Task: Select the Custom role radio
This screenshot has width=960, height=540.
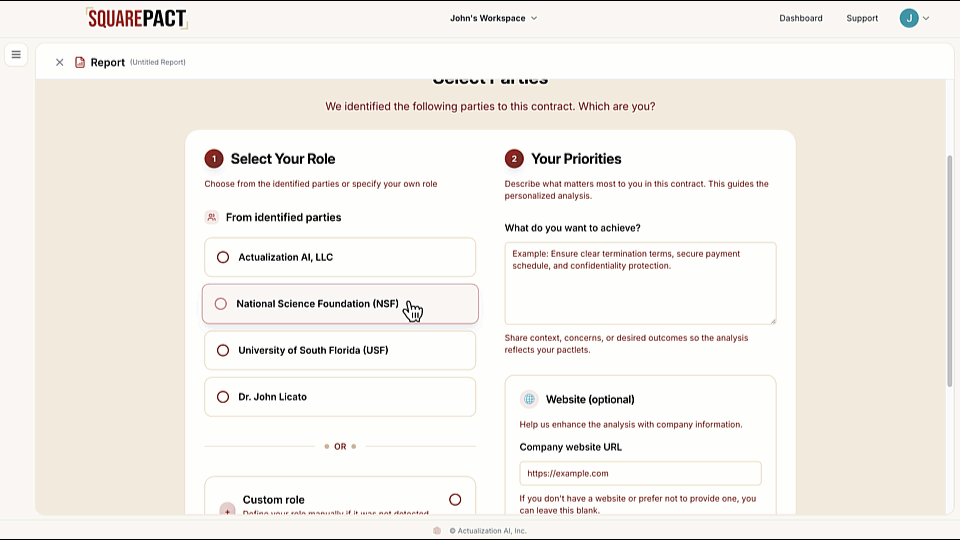Action: point(455,500)
